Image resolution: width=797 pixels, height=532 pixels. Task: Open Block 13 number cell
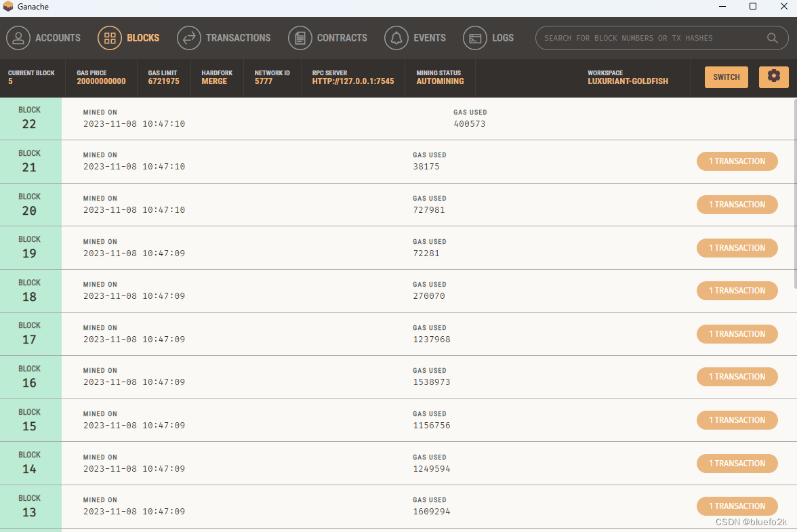(30, 506)
